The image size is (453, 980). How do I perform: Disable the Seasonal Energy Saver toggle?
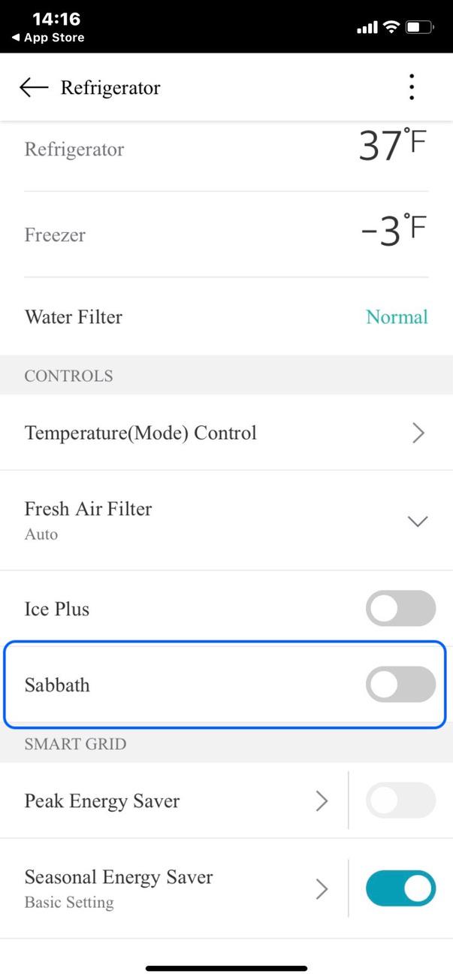(400, 888)
